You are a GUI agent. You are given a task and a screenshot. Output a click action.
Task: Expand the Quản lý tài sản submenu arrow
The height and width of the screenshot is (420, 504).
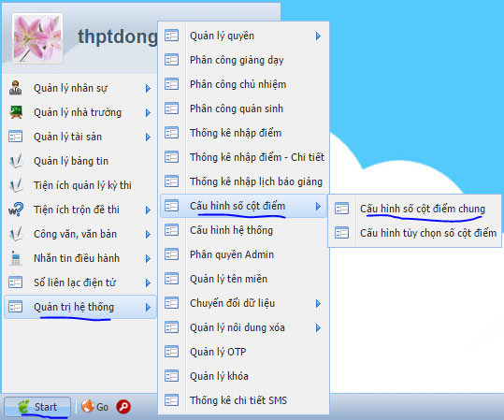(148, 137)
